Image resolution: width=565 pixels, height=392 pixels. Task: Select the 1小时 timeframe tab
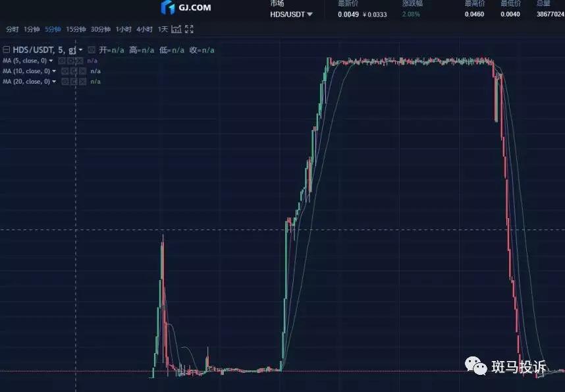point(123,29)
